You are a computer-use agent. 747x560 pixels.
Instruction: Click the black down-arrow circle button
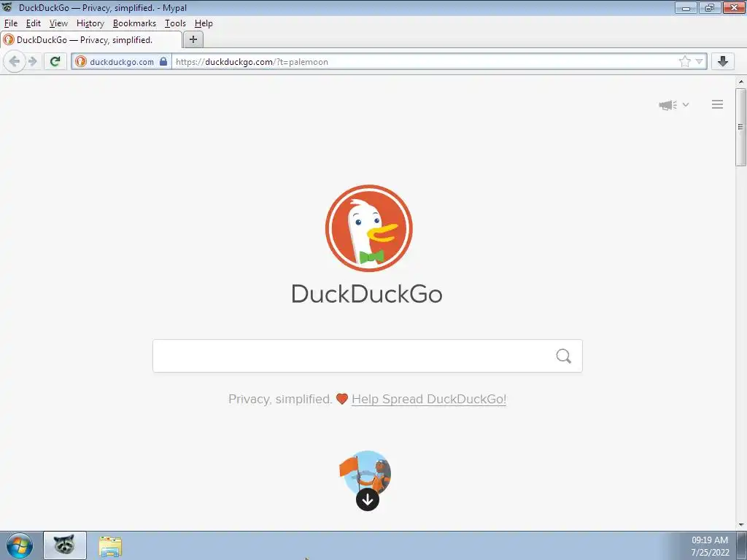click(368, 499)
